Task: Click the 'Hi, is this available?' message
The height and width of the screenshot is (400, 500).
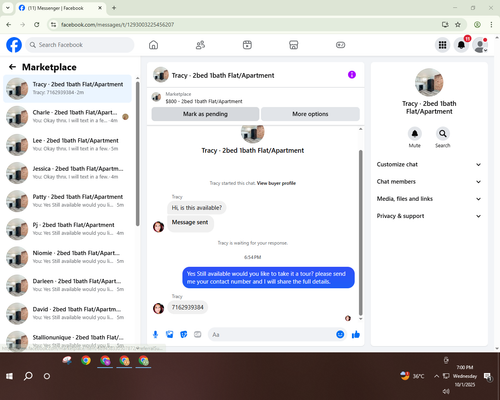Action: pyautogui.click(x=197, y=208)
